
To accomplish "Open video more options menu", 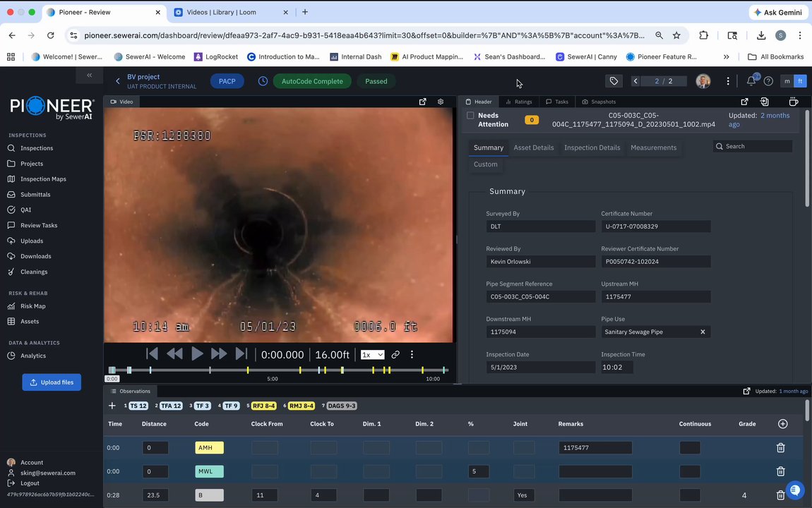I will (x=412, y=354).
